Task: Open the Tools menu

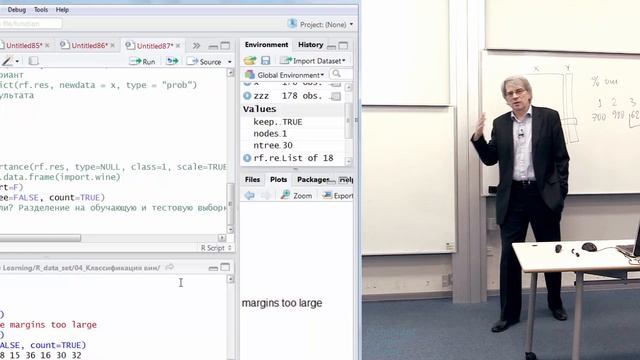Action: [41, 9]
